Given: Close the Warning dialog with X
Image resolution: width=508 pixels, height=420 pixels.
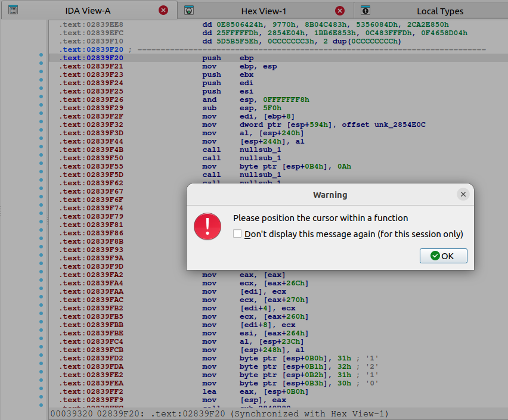Looking at the screenshot, I should [x=463, y=194].
